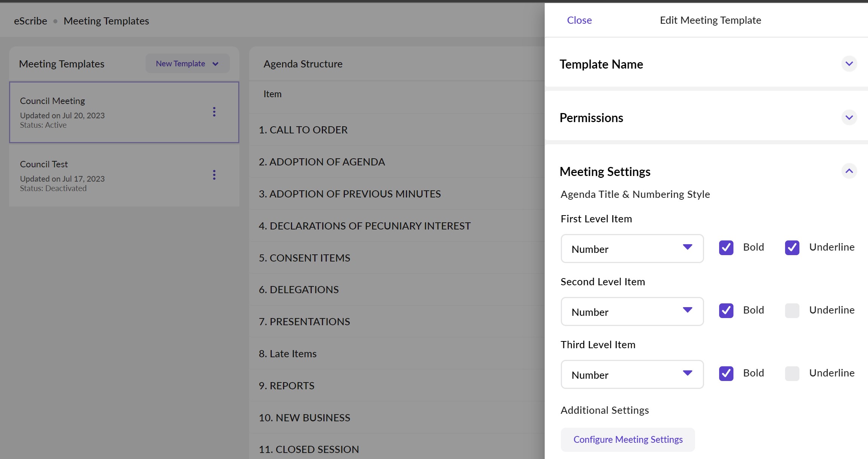
Task: Select the Council Test template
Action: pos(109,175)
